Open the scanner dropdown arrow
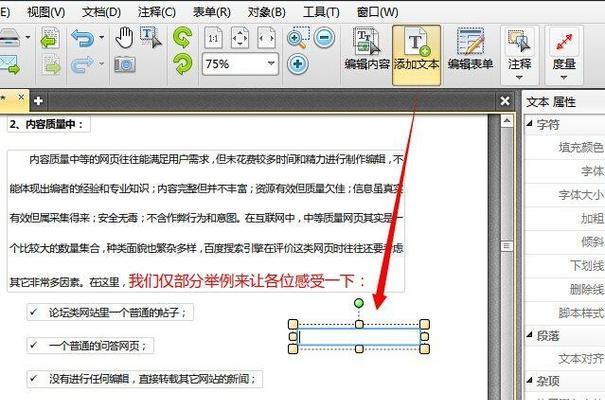The width and height of the screenshot is (605, 400). coord(28,37)
